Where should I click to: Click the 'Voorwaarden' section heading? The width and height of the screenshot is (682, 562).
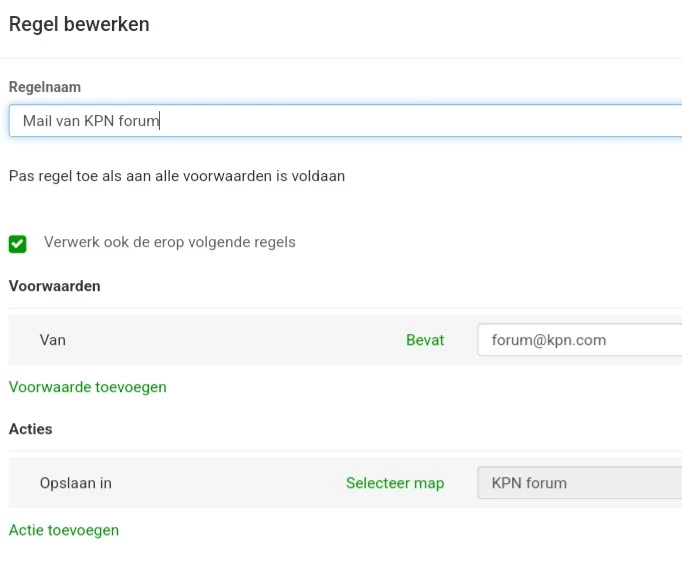coord(55,286)
